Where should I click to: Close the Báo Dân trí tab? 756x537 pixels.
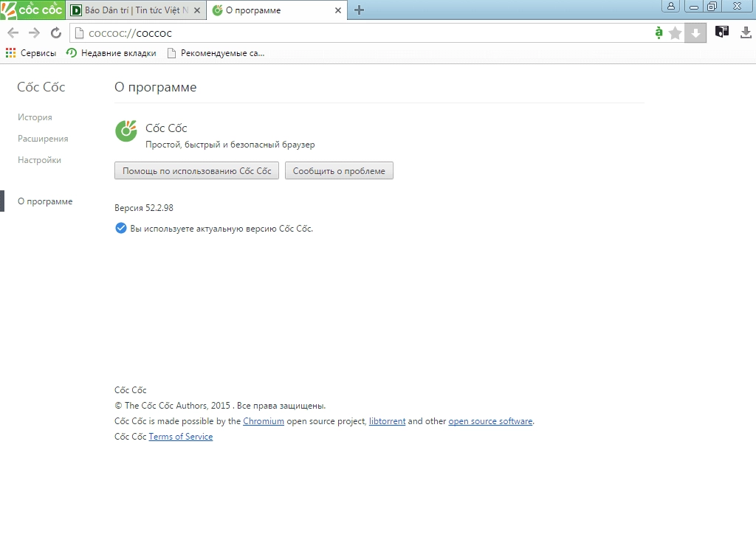pyautogui.click(x=196, y=10)
